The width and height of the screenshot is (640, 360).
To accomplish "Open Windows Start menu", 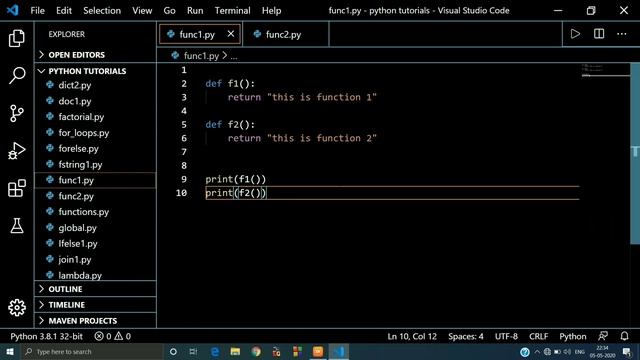I will click(x=10, y=351).
